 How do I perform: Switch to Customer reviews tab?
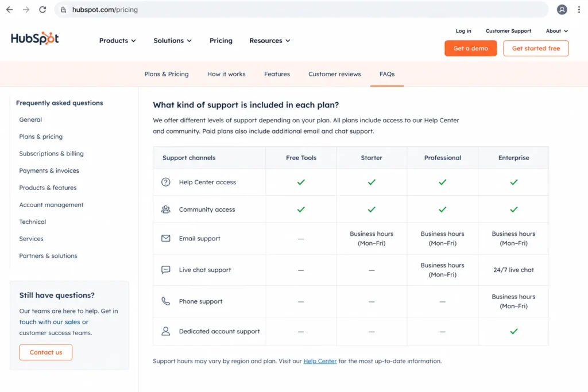pyautogui.click(x=335, y=74)
